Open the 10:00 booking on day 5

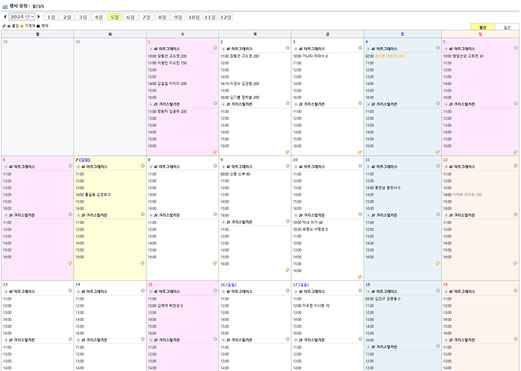click(463, 56)
